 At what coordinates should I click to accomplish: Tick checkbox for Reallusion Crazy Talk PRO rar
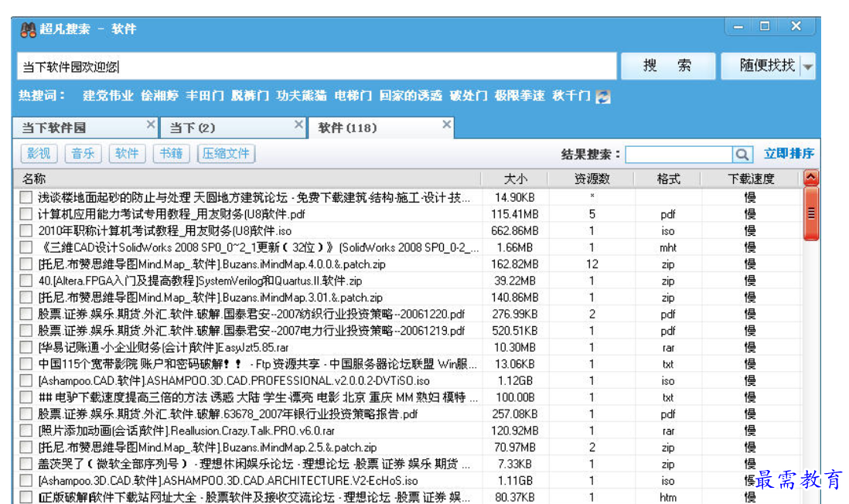pyautogui.click(x=26, y=431)
